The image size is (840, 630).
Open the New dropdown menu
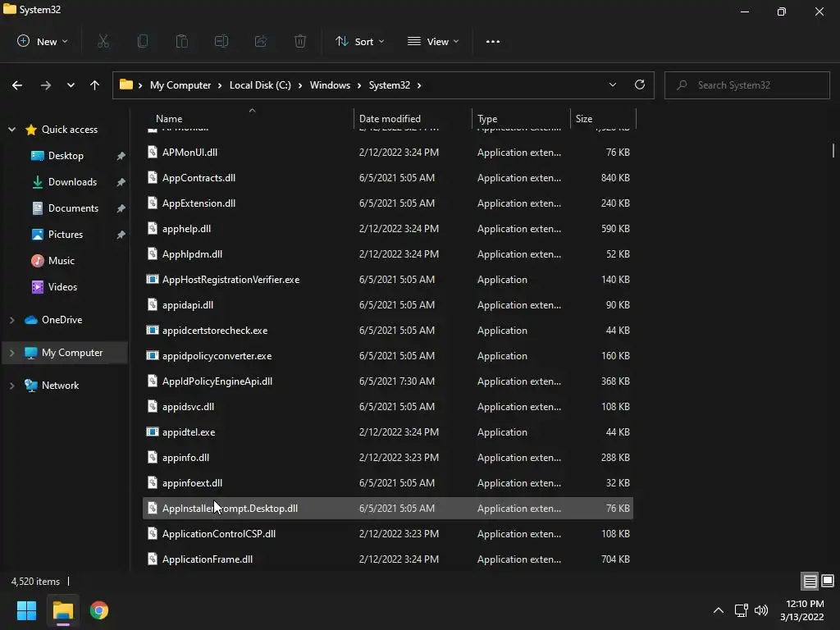pos(43,41)
